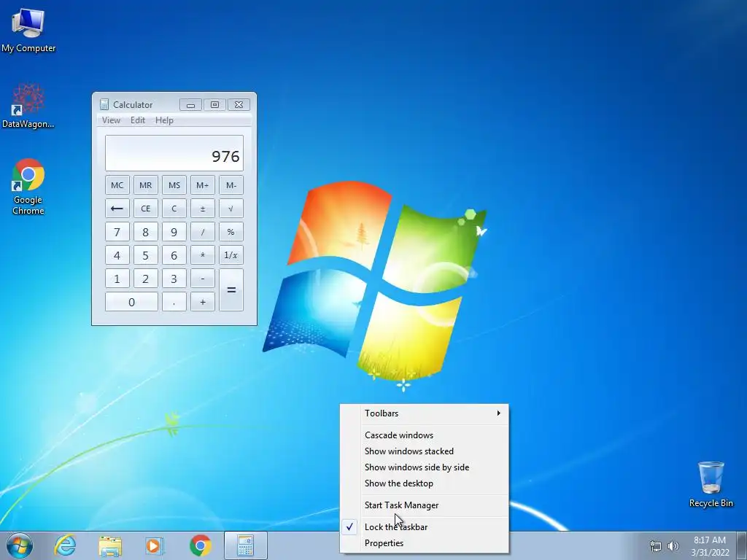747x560 pixels.
Task: Open the Calculator View menu
Action: click(111, 120)
